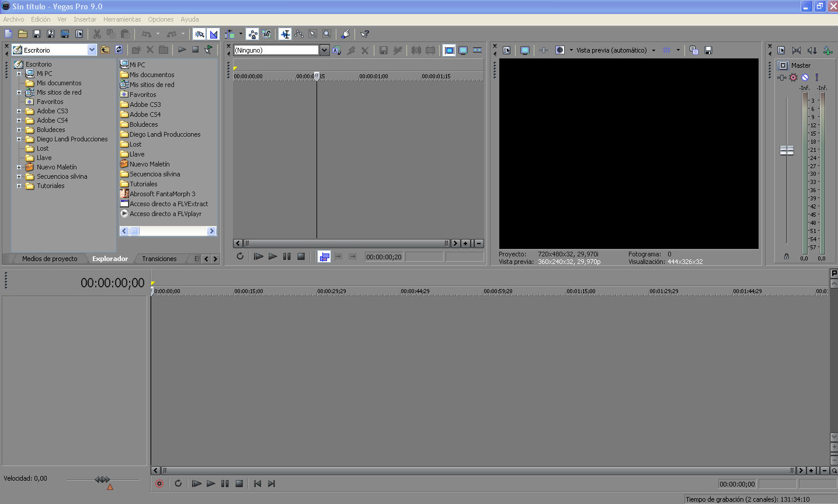Refresh the Explorer folder view

[x=119, y=50]
